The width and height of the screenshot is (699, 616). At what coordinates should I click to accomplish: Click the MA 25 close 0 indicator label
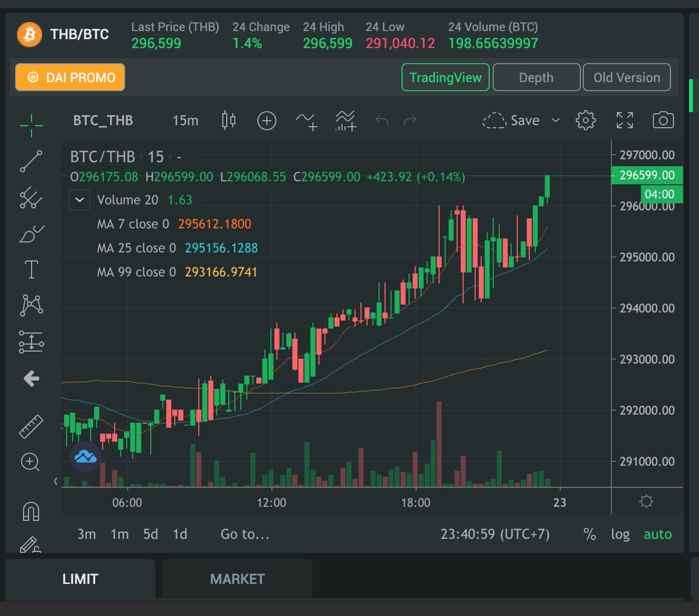[x=137, y=248]
